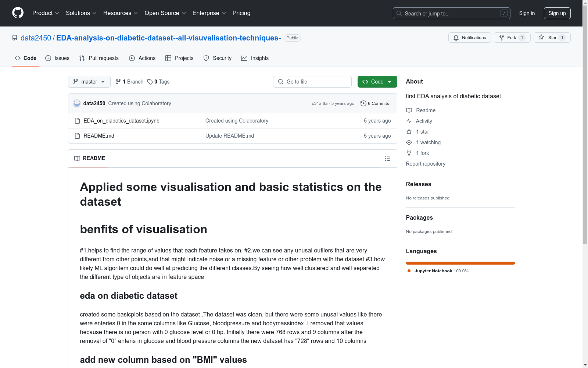Click the commit history clock icon
Screen dimensions: 588x368
tap(363, 103)
